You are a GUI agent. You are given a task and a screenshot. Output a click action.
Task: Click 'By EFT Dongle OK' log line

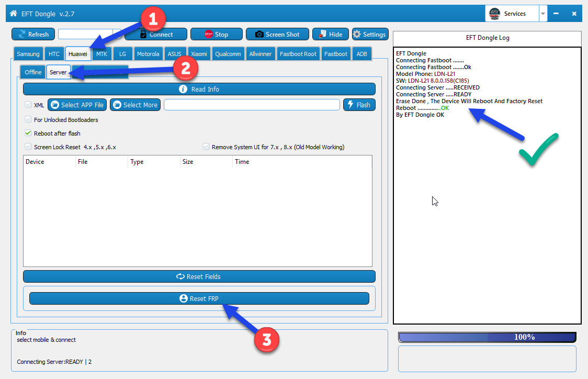click(420, 115)
